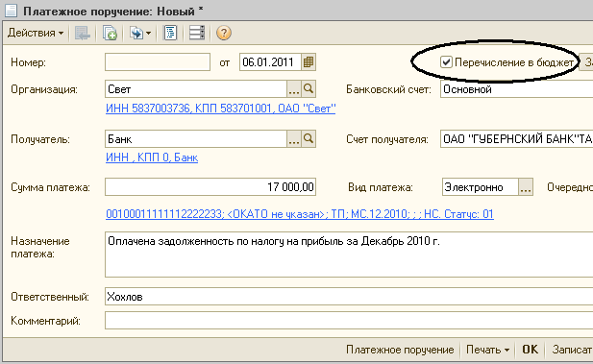Click Банковский счет field Основной

pyautogui.click(x=517, y=89)
